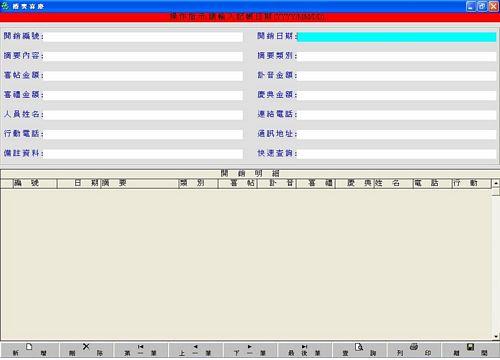Click the 編號 column header

pyautogui.click(x=35, y=183)
